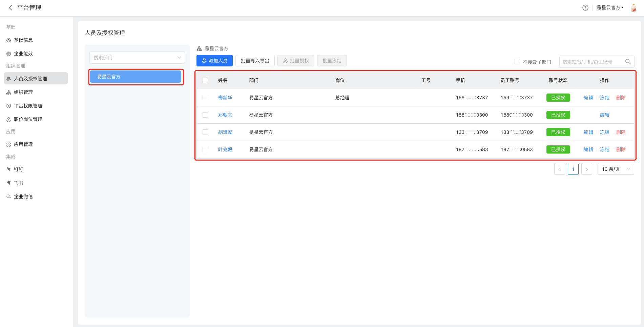The image size is (644, 327).
Task: Click the 人员及授权管理 sidebar icon
Action: click(x=9, y=79)
